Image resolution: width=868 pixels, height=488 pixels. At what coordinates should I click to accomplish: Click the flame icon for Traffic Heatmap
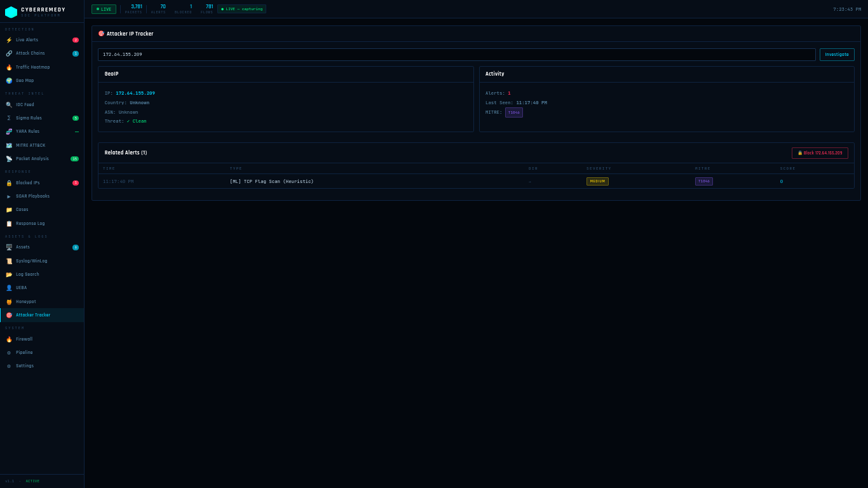pyautogui.click(x=9, y=67)
